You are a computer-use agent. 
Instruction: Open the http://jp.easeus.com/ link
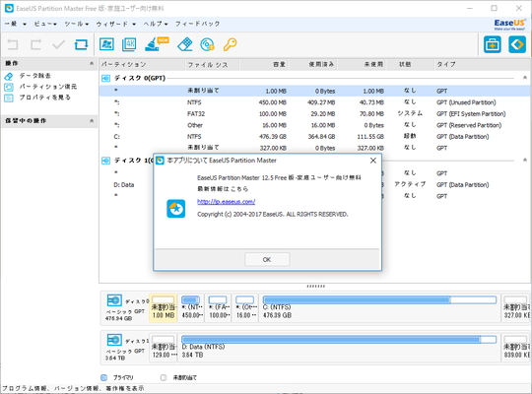226,202
